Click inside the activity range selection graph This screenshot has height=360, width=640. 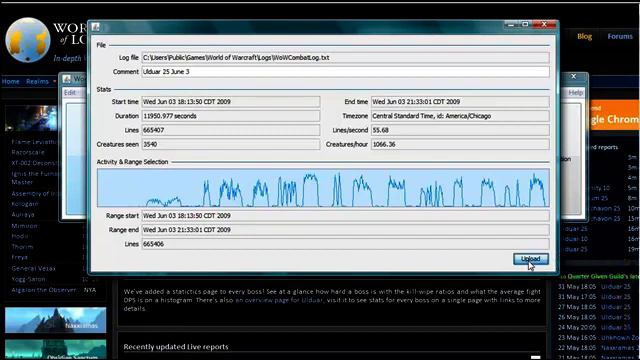pos(323,188)
